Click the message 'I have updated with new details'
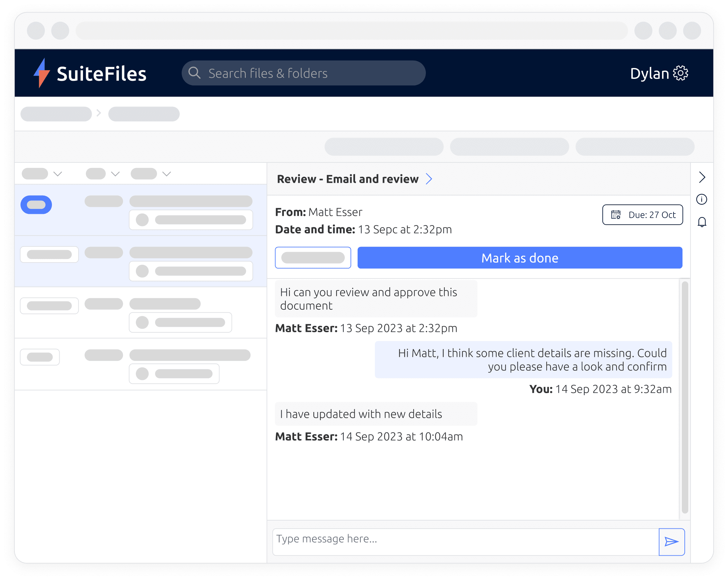 click(376, 414)
